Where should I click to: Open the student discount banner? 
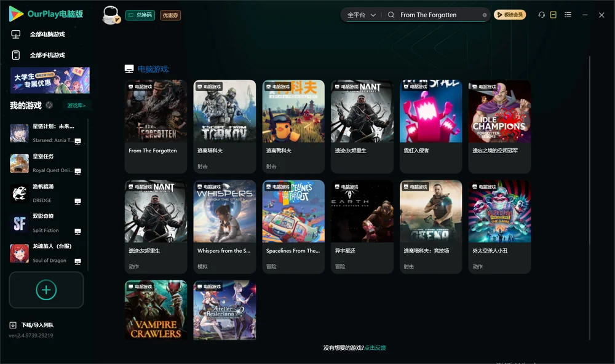[50, 80]
